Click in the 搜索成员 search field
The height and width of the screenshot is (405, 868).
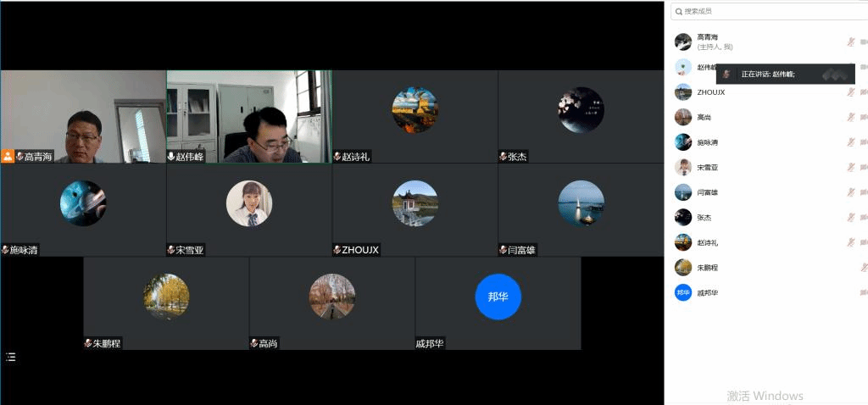[763, 11]
